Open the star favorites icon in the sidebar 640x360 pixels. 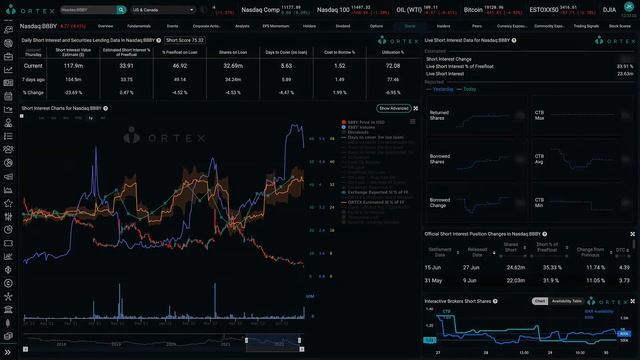point(8,203)
